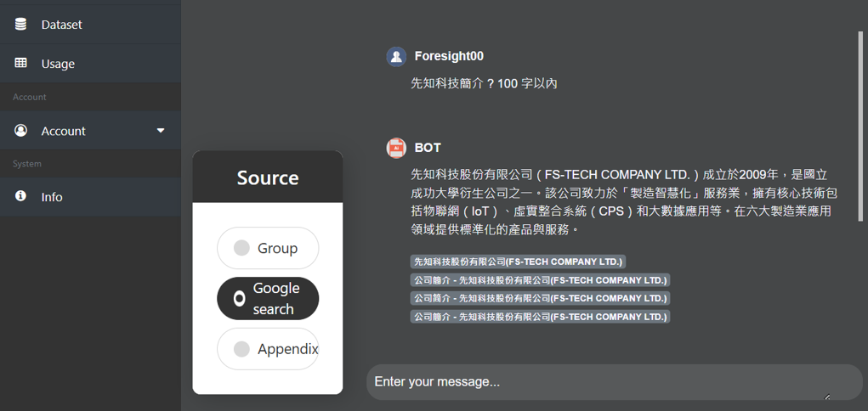The image size is (868, 411).
Task: Click the Foresight00 user avatar
Action: pyautogui.click(x=396, y=56)
